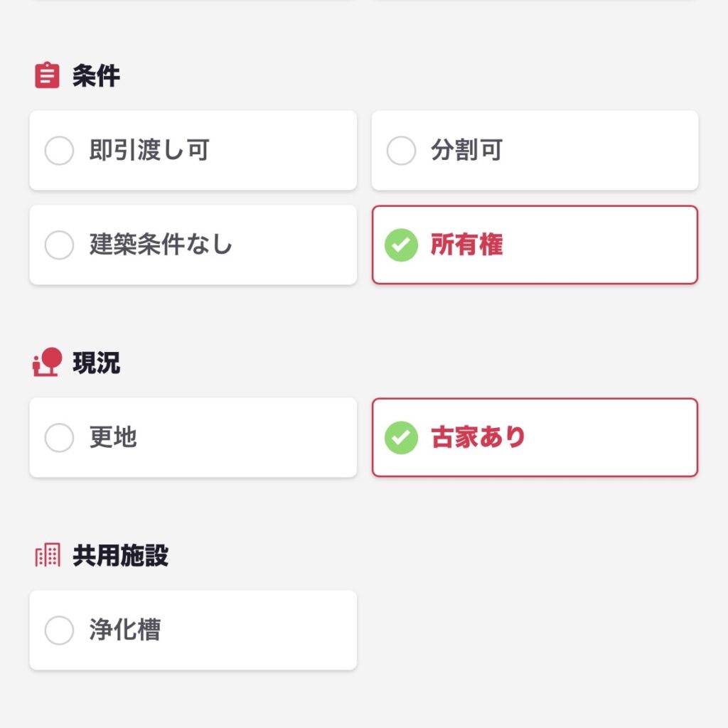Select the 分割可 radio circle
The height and width of the screenshot is (728, 728).
pyautogui.click(x=401, y=151)
